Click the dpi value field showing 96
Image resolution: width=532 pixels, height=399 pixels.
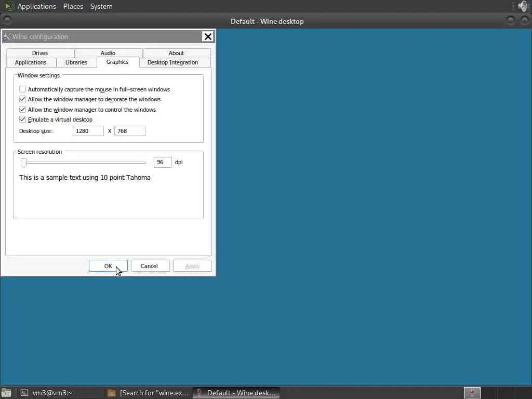click(163, 162)
